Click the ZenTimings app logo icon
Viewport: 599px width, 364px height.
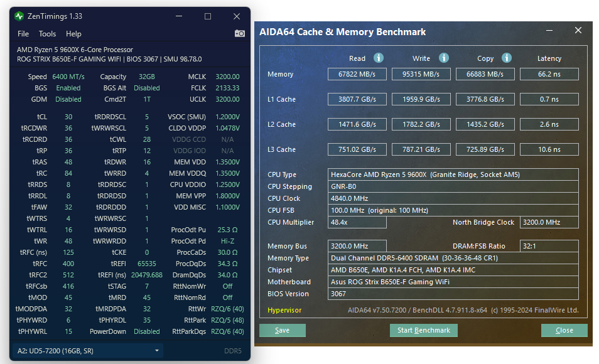click(x=19, y=16)
